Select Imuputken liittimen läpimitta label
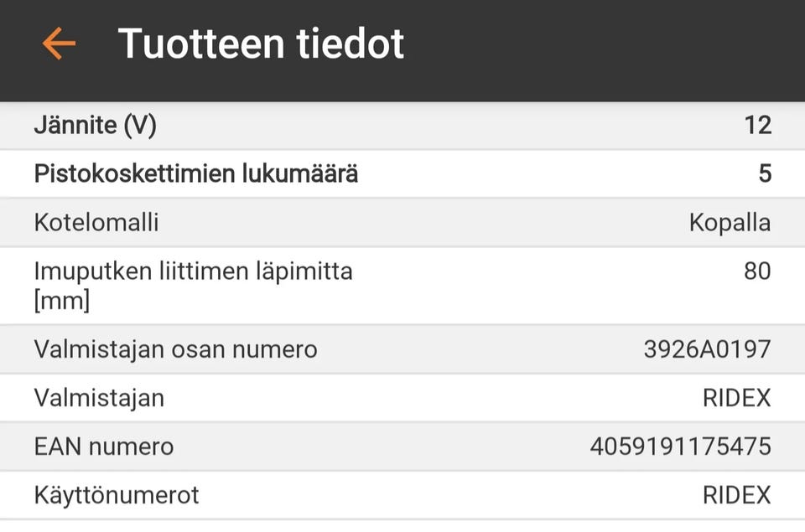 click(x=193, y=271)
